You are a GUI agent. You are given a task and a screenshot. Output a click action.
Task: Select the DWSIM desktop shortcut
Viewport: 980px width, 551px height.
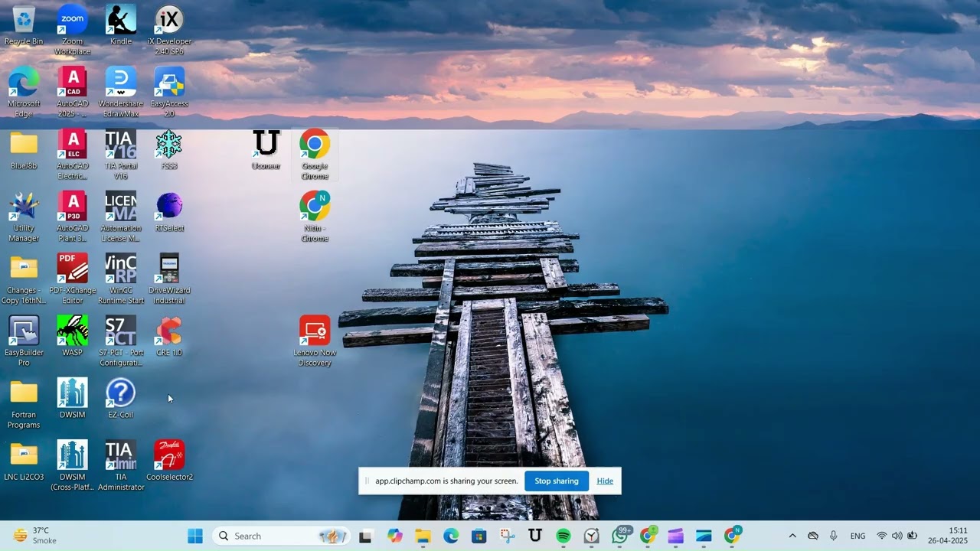click(x=72, y=399)
